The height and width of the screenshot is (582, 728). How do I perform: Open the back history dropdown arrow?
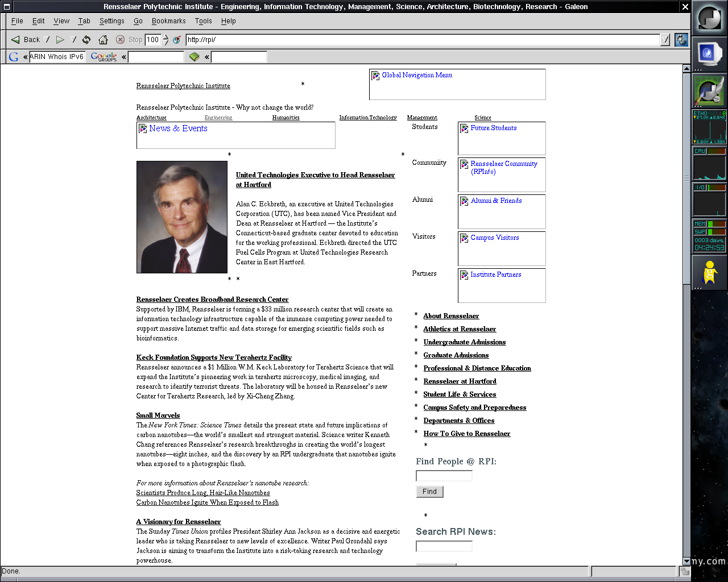47,40
